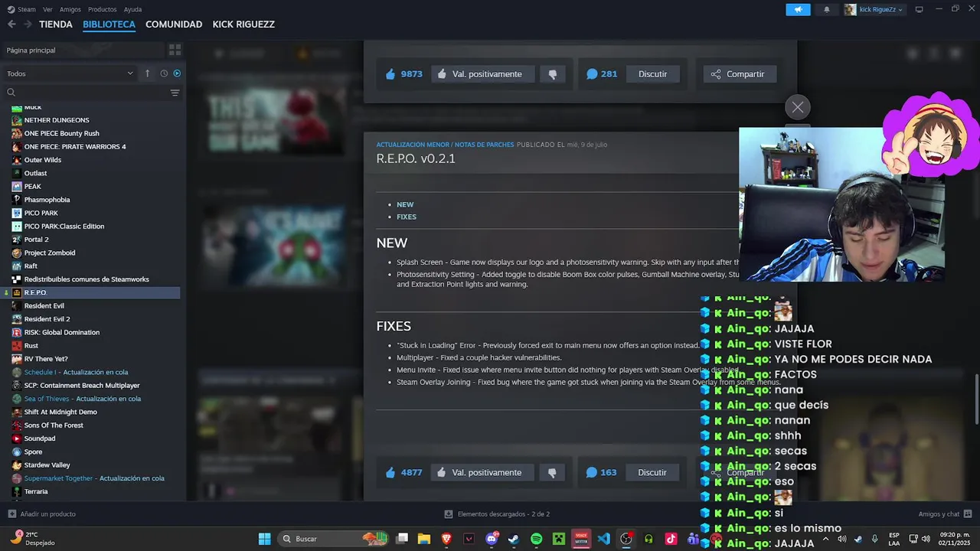Open File Explorer from taskbar
This screenshot has height=551, width=980.
pyautogui.click(x=424, y=539)
